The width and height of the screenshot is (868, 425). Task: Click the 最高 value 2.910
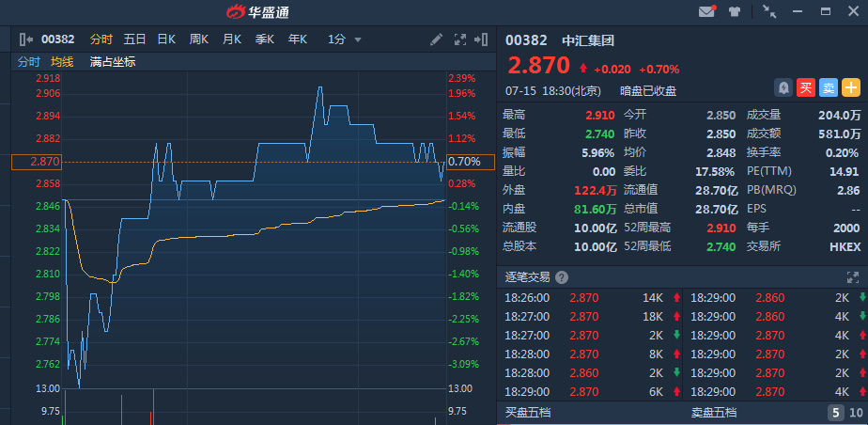600,116
